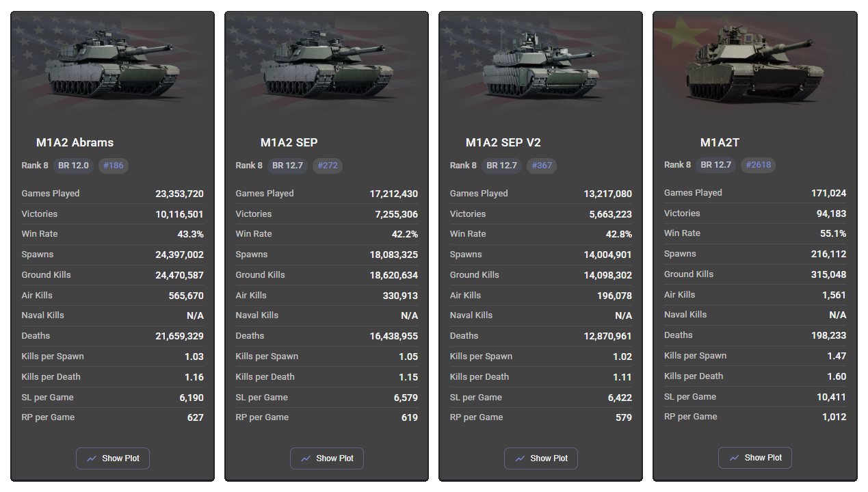
Task: Show Plot for M1A2 Abrams
Action: (x=113, y=458)
